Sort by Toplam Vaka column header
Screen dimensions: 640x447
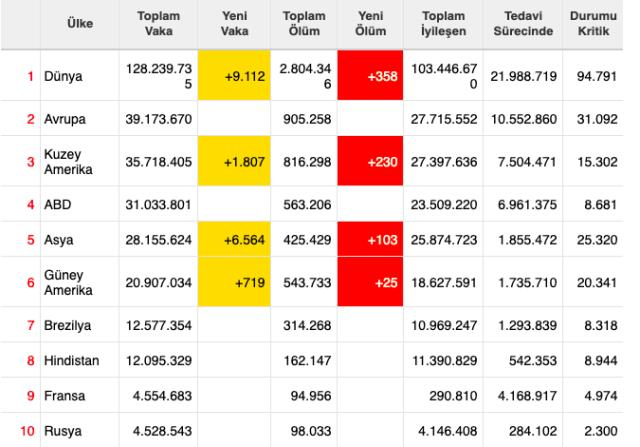(158, 24)
